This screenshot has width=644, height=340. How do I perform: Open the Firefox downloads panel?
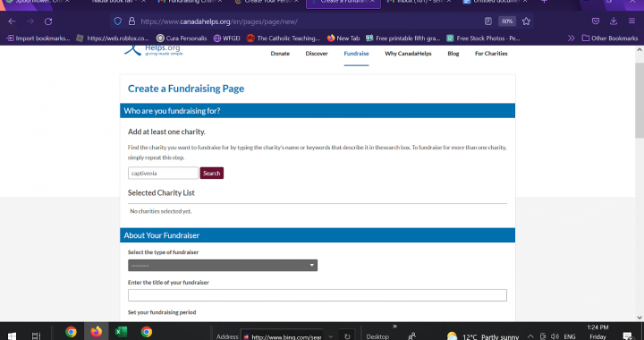[x=614, y=21]
